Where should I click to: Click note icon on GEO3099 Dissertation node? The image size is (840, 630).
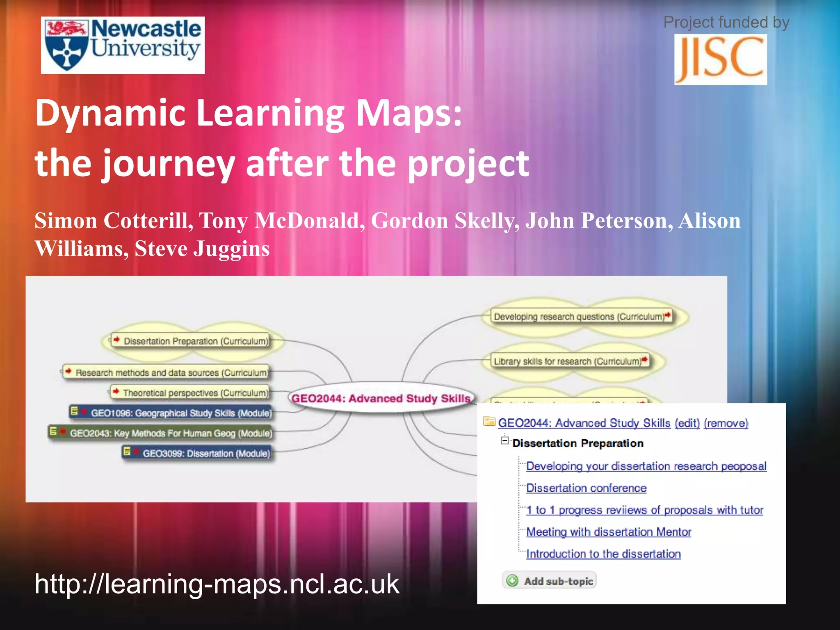(x=127, y=451)
